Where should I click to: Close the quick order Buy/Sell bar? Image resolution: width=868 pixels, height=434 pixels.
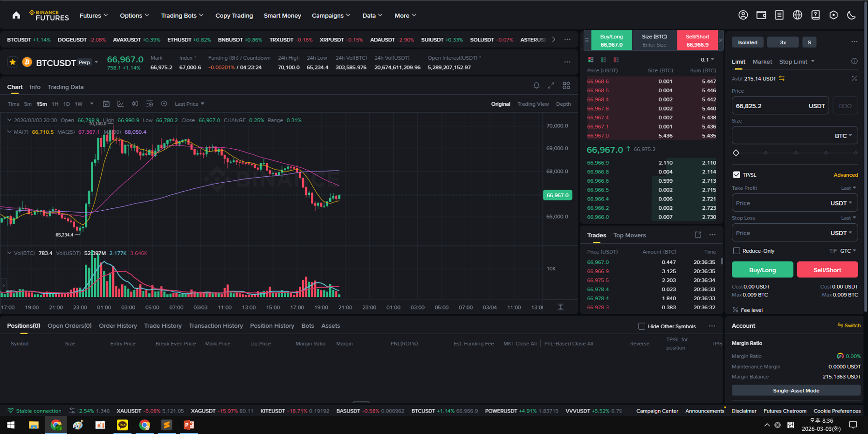click(x=721, y=41)
